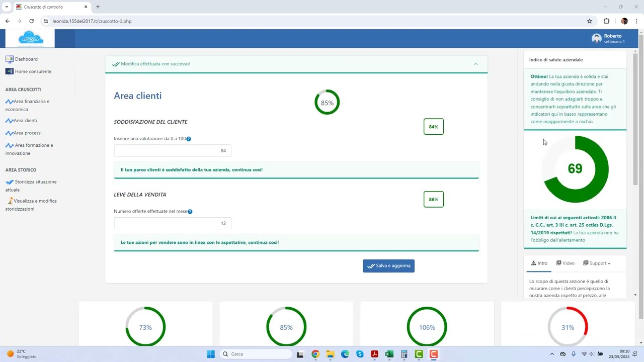644x362 pixels.
Task: Open Excel from the Windows taskbar
Action: pyautogui.click(x=389, y=354)
